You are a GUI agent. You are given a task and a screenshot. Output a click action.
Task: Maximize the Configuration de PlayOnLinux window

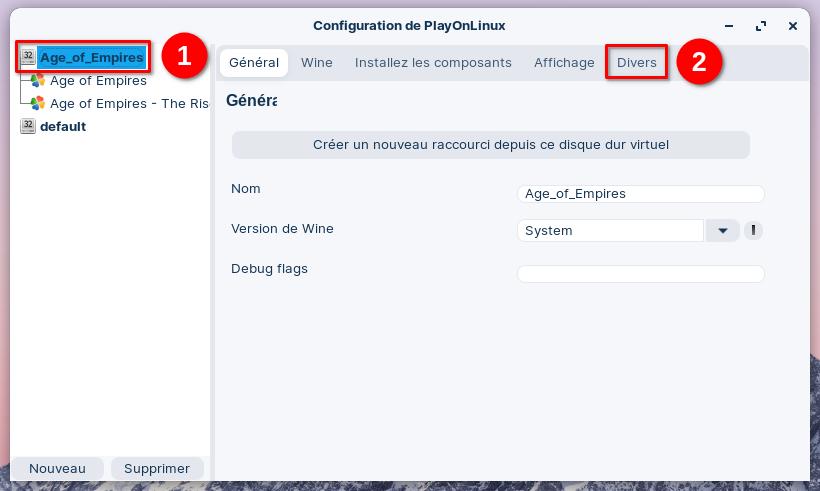(x=761, y=26)
